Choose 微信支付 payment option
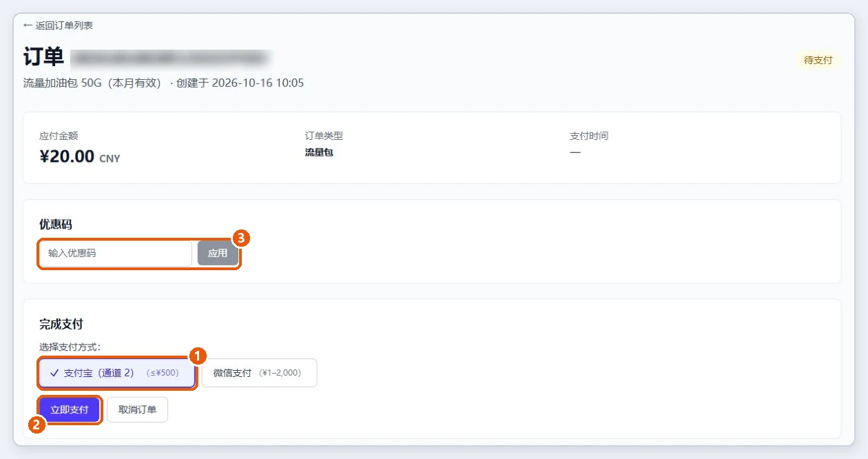This screenshot has height=459, width=868. tap(259, 373)
